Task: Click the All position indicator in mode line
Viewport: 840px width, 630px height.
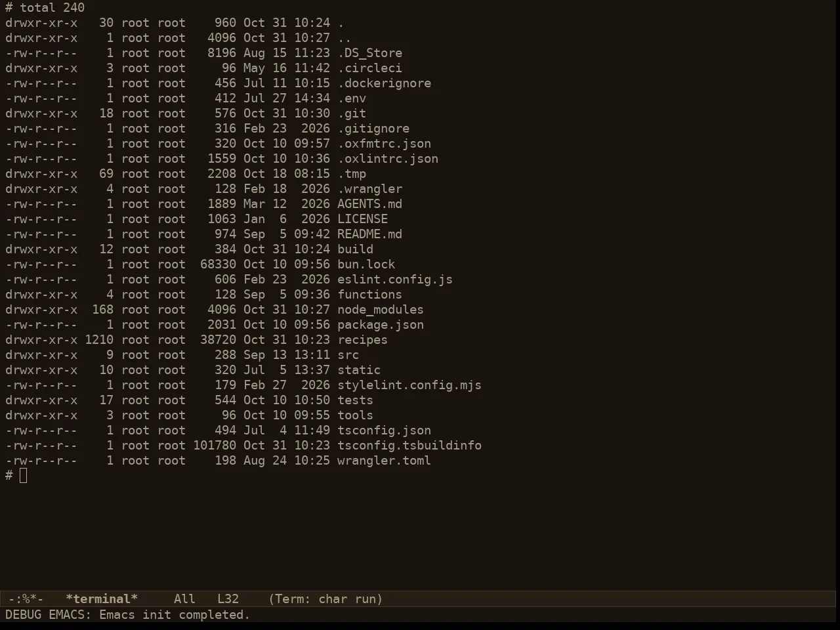Action: tap(184, 599)
